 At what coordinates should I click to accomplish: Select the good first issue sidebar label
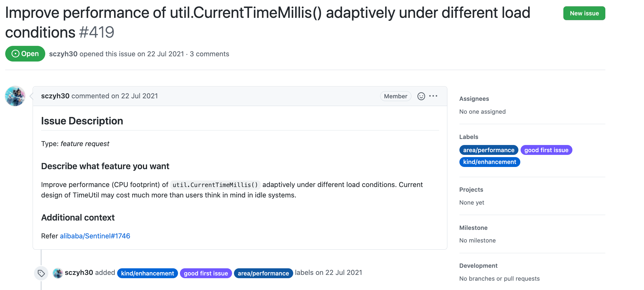point(546,150)
